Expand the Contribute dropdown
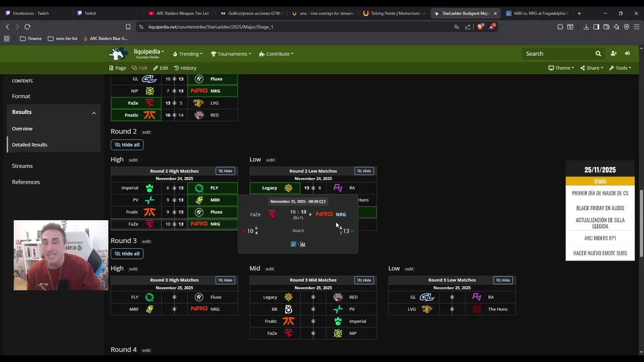This screenshot has width=644, height=362. [276, 54]
